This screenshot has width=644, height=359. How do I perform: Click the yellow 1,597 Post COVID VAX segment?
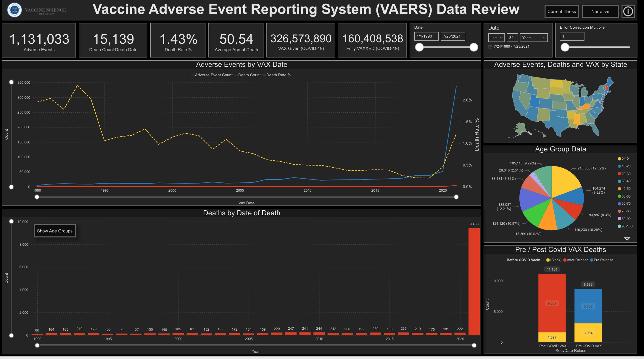(552, 337)
